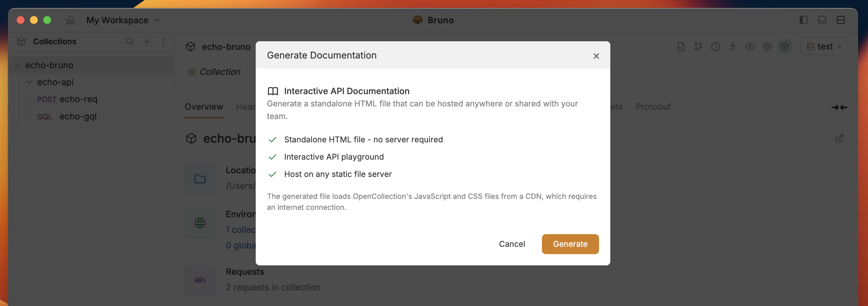Toggle the split view layout icon
Screen dimensions: 868x306
pyautogui.click(x=841, y=20)
